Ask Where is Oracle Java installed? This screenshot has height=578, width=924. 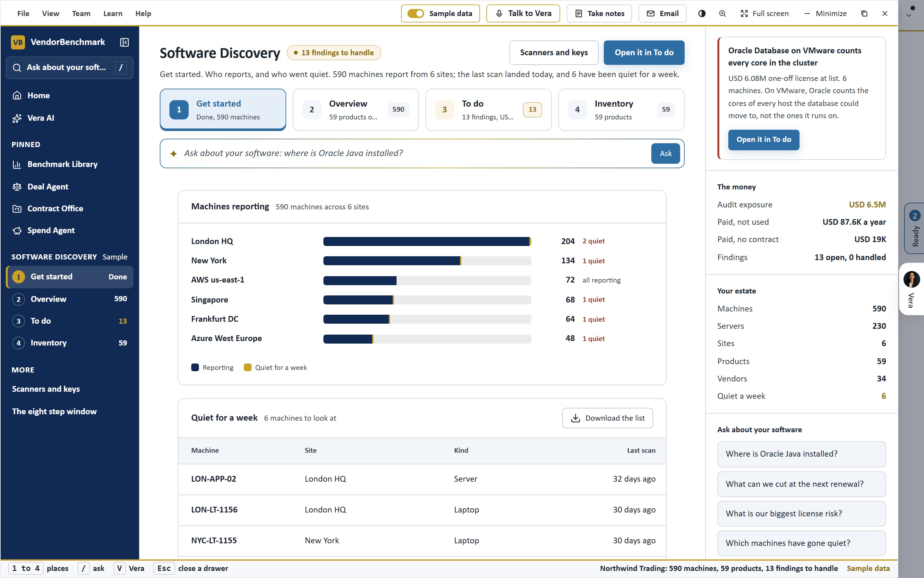click(801, 454)
